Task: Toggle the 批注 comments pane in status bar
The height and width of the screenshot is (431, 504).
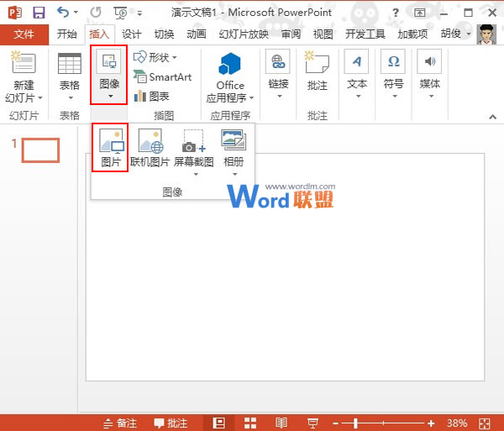Action: click(x=171, y=423)
